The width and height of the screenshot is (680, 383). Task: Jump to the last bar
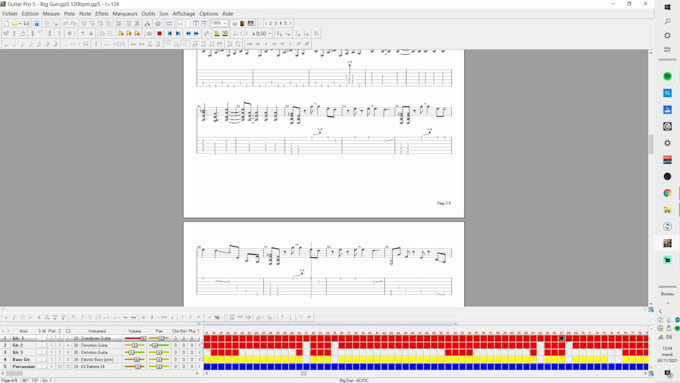[178, 33]
